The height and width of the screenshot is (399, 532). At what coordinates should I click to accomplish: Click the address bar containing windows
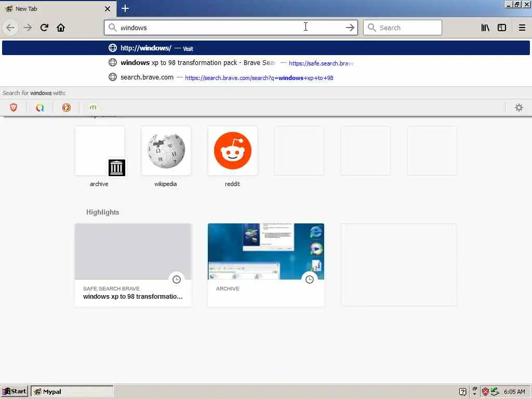pyautogui.click(x=231, y=28)
